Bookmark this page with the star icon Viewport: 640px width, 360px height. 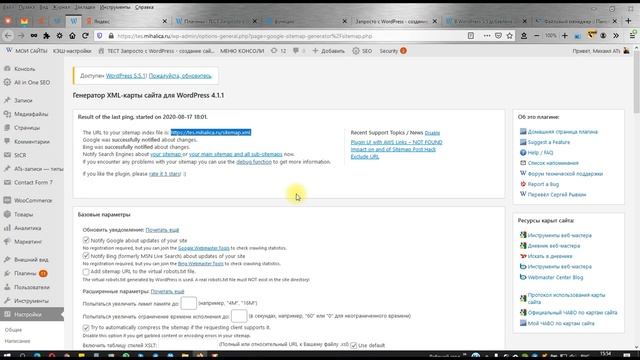click(510, 36)
